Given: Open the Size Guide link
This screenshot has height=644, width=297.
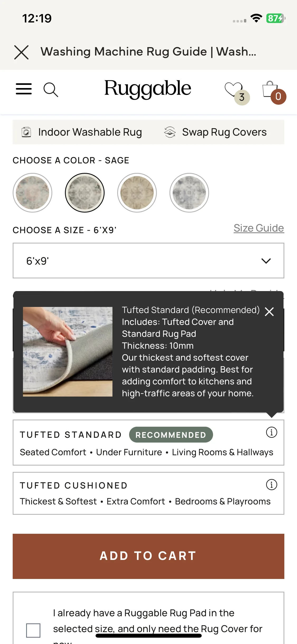Looking at the screenshot, I should (x=259, y=228).
